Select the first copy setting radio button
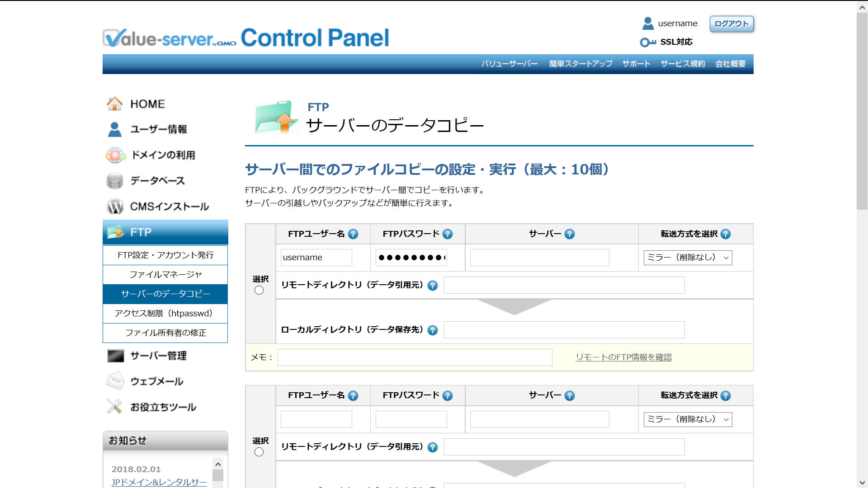Screen dimensions: 868x488 coord(259,291)
